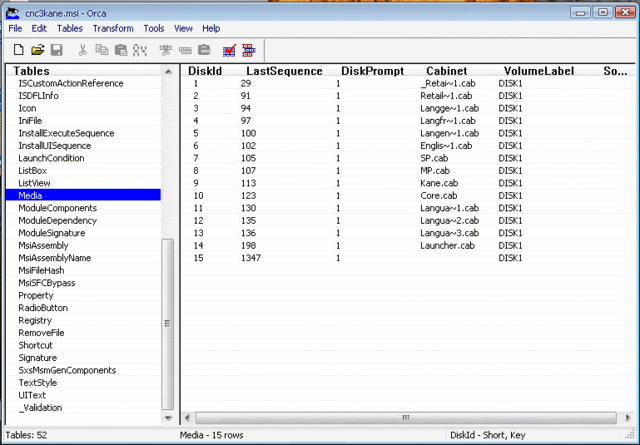Screen dimensions: 640x445
Task: Select the InstallUISequence table
Action: (54, 145)
